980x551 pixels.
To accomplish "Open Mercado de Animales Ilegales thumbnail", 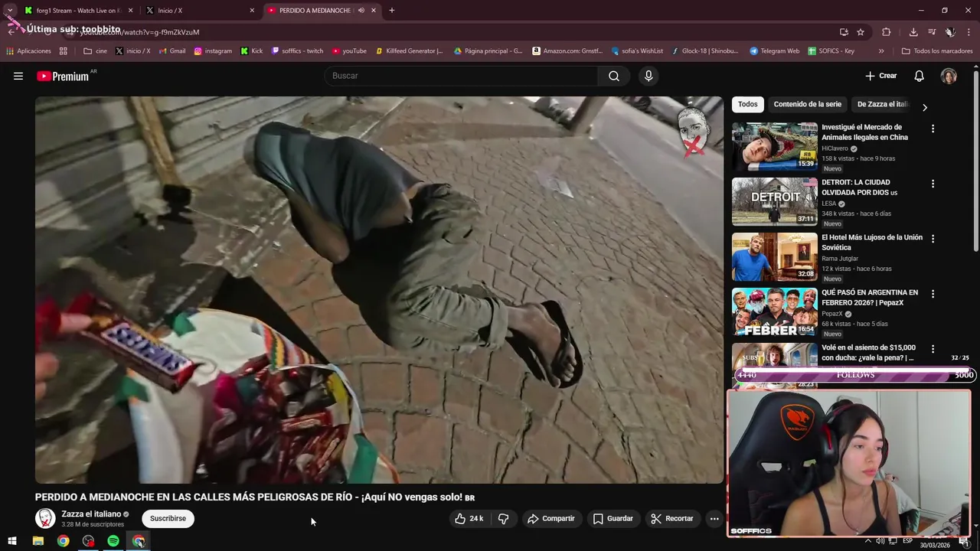I will [775, 146].
